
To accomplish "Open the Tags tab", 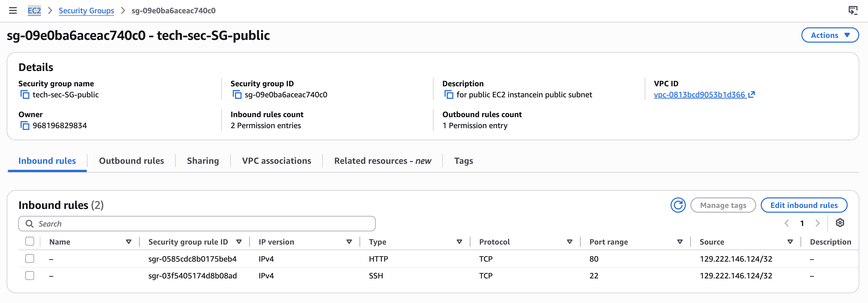I will [x=463, y=161].
